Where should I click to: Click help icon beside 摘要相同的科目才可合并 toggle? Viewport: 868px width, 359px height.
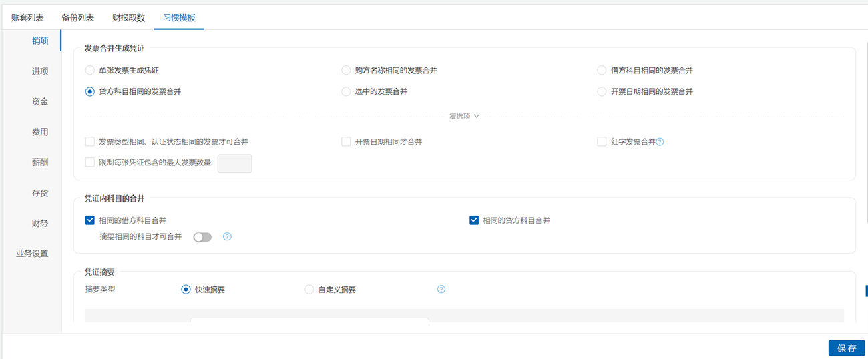pos(227,236)
